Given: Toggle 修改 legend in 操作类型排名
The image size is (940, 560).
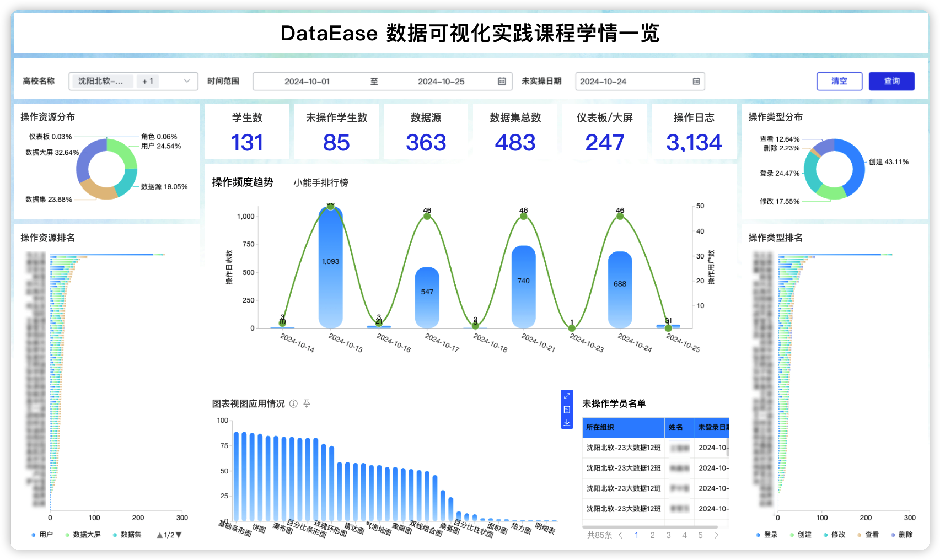Looking at the screenshot, I should click(834, 535).
